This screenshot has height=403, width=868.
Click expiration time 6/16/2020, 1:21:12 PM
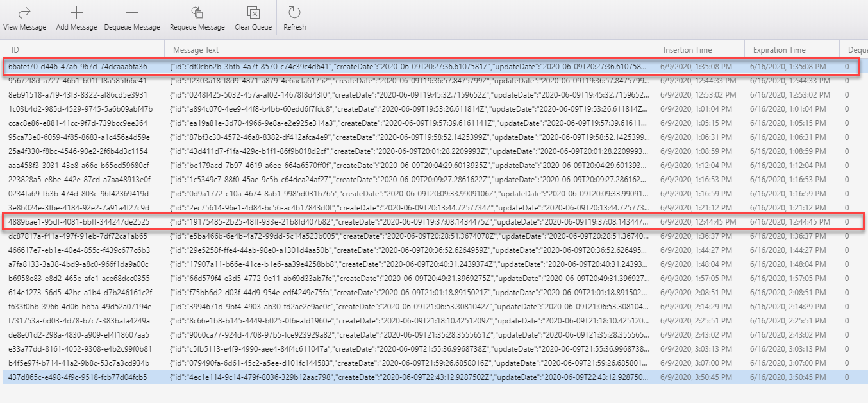click(788, 208)
